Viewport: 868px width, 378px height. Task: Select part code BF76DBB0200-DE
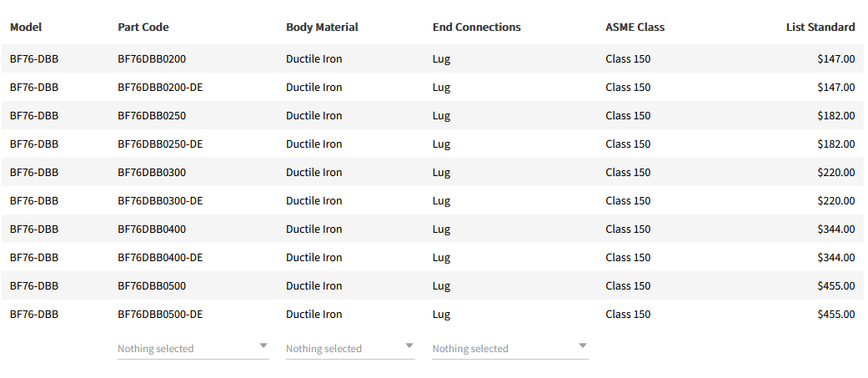click(160, 88)
